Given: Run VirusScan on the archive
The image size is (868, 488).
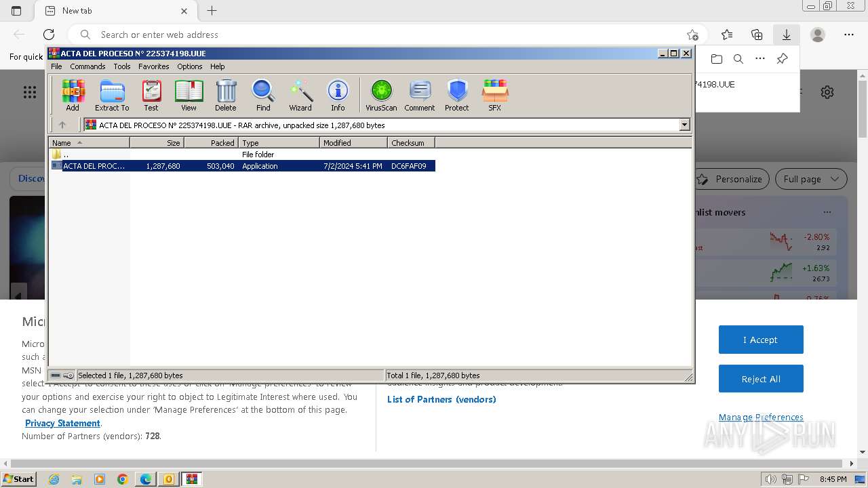Looking at the screenshot, I should pos(381,95).
